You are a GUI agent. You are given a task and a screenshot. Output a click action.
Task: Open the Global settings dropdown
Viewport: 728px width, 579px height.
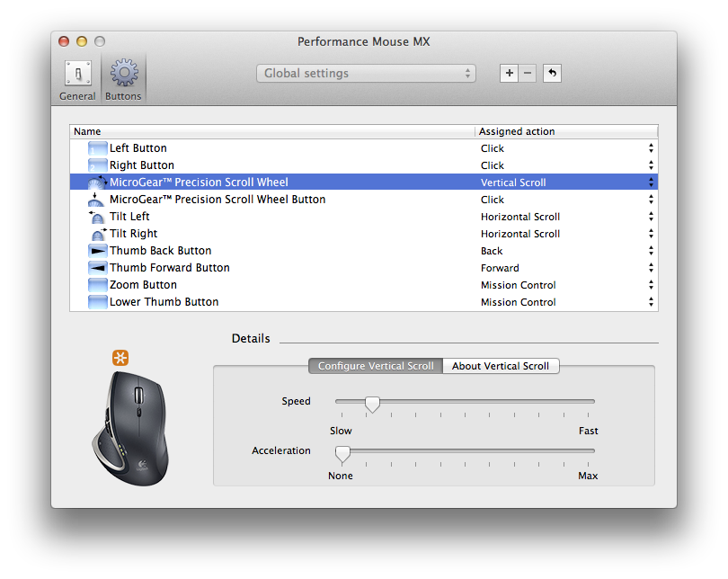[366, 74]
